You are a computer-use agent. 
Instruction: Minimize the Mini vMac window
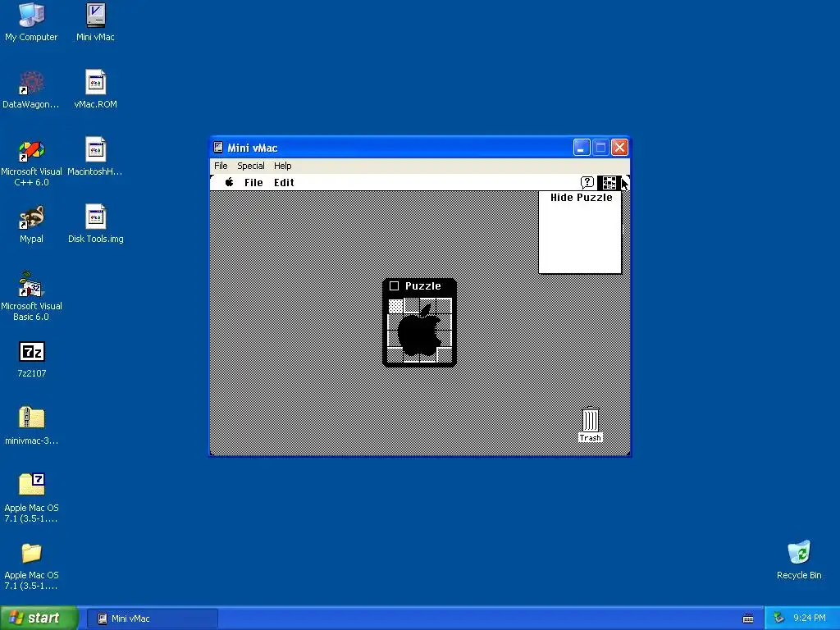point(582,148)
